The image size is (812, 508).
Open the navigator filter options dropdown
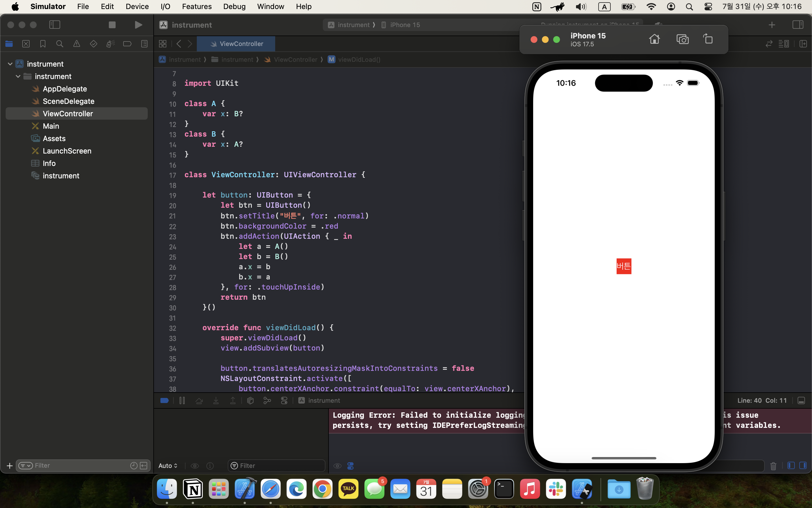[25, 466]
